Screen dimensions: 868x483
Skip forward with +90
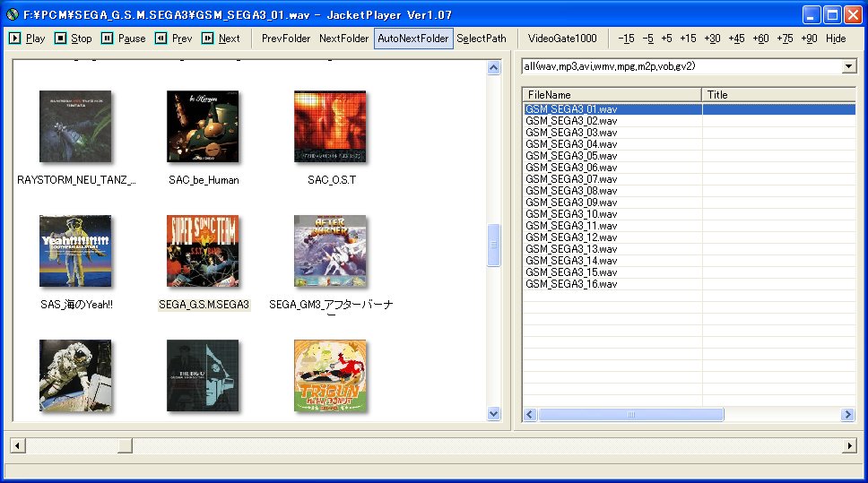tap(809, 39)
